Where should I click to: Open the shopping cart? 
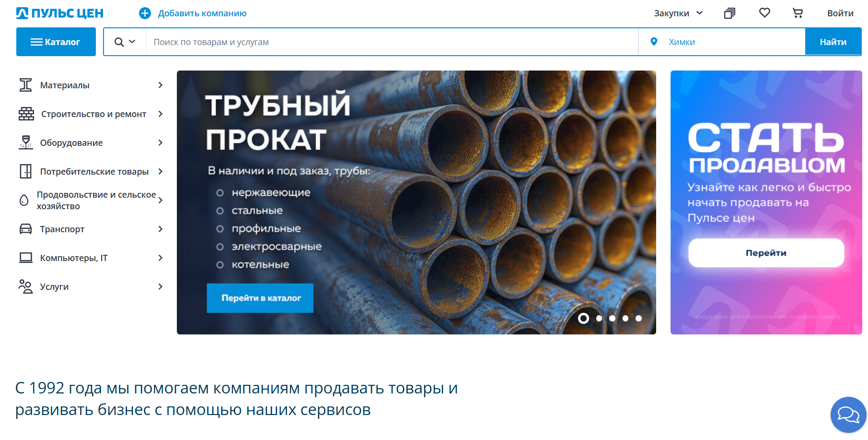(x=798, y=13)
